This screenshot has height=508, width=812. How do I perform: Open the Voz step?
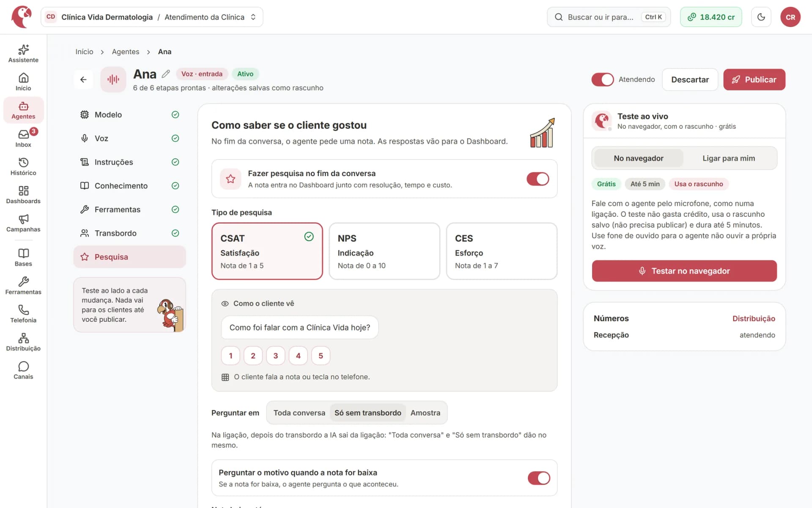pyautogui.click(x=129, y=138)
